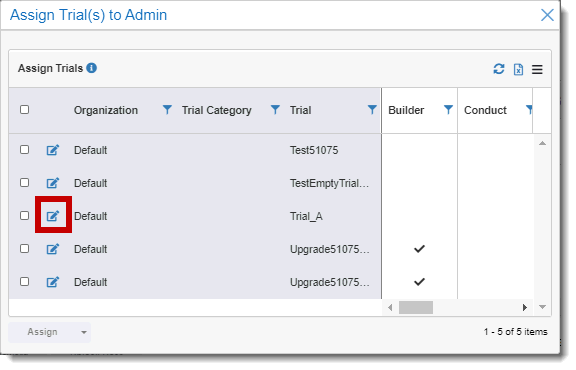Filter the Builder column
This screenshot has width=576, height=370.
[448, 109]
